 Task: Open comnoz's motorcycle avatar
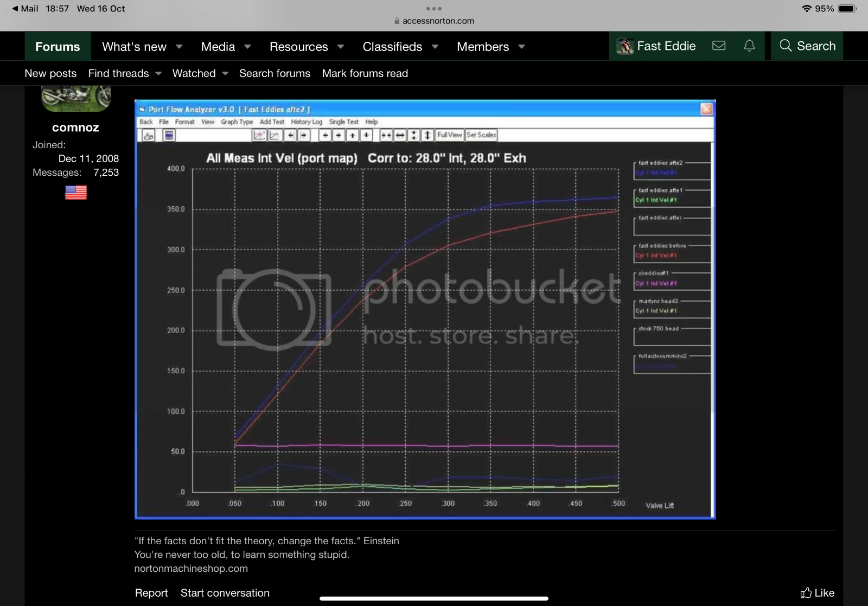coord(76,98)
